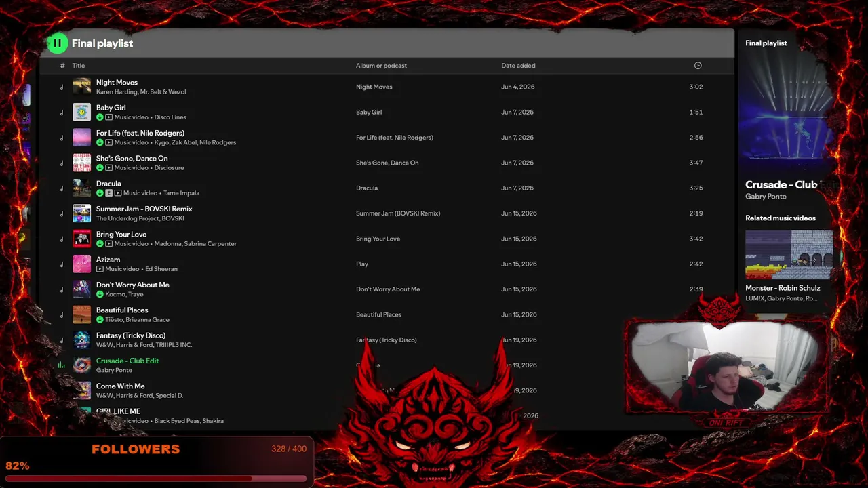
Task: Open Summer Jam (BOVSKI Remix) album link
Action: 398,213
